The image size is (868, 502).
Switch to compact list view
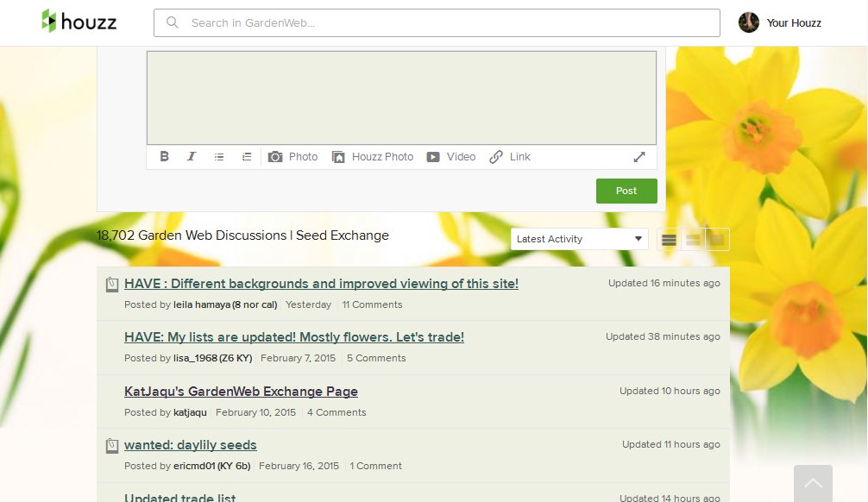click(x=669, y=240)
